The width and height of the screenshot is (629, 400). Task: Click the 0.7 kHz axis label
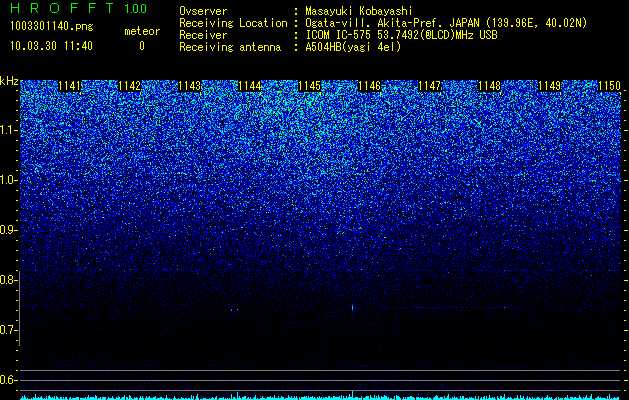pyautogui.click(x=9, y=330)
